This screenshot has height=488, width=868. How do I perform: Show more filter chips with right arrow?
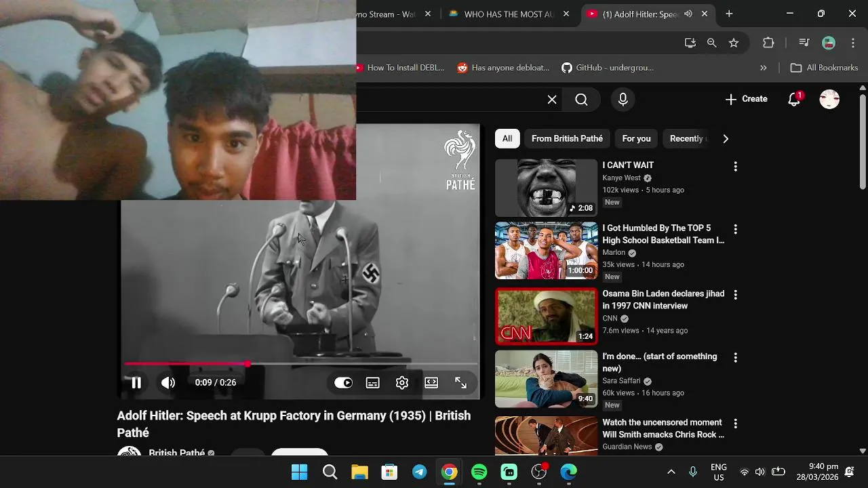tap(726, 138)
